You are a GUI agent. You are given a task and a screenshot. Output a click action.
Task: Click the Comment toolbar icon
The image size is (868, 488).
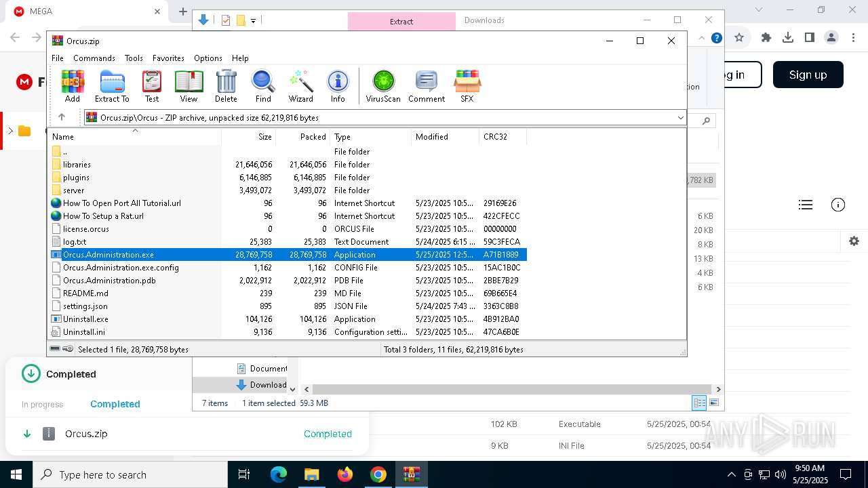(x=427, y=86)
